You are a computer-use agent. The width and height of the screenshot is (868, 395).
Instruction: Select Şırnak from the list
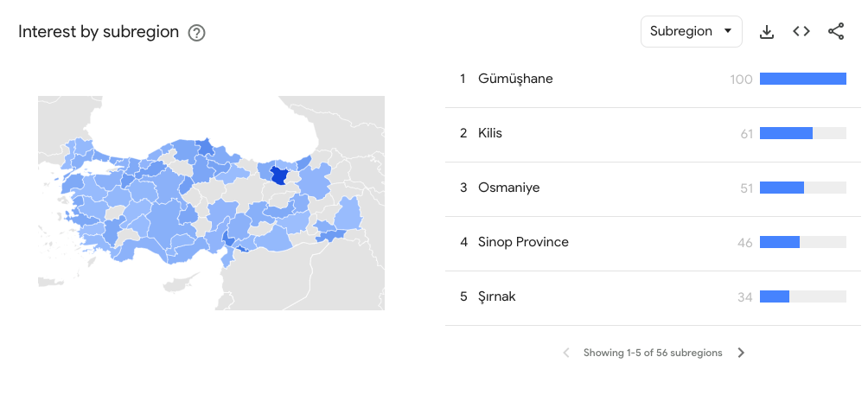[496, 296]
